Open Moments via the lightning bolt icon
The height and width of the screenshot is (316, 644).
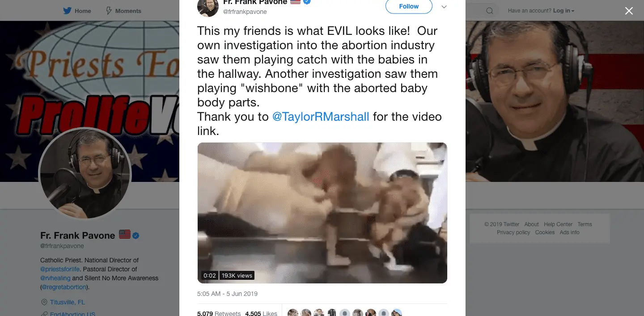coord(109,11)
